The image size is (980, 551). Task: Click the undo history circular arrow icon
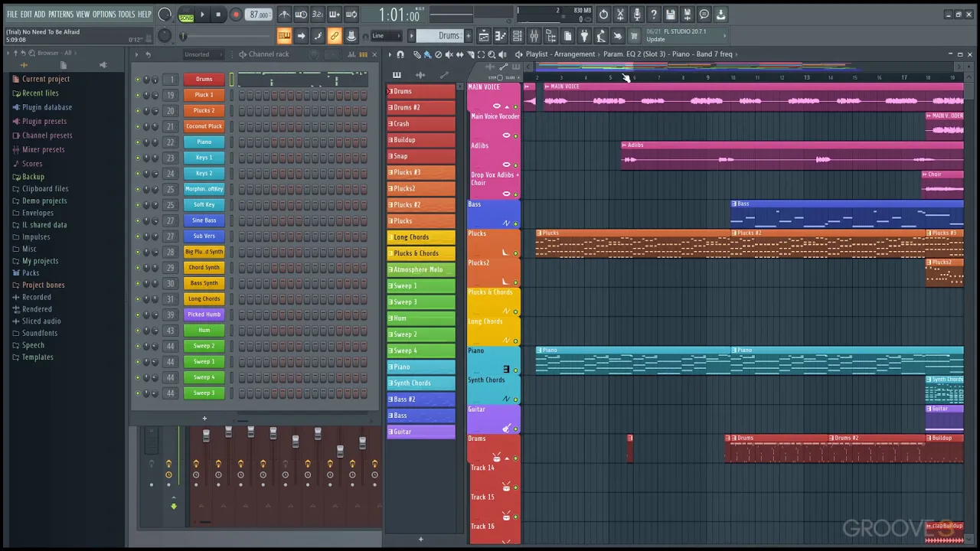(x=603, y=15)
